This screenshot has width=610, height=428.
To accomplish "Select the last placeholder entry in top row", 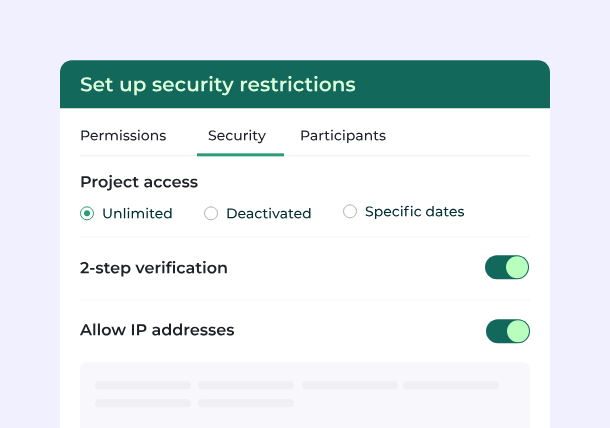I will pos(451,385).
